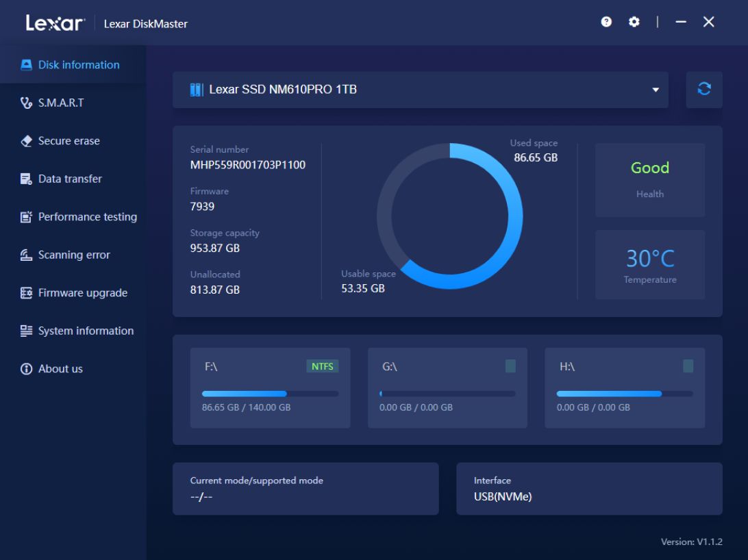This screenshot has width=748, height=560.
Task: View System information via its sidebar icon
Action: (x=25, y=330)
